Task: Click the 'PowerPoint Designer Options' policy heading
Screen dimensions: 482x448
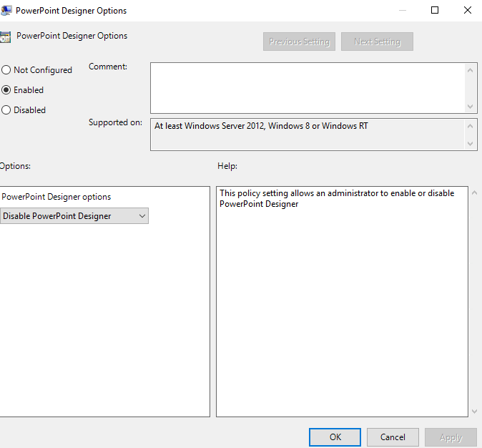Action: [x=72, y=36]
